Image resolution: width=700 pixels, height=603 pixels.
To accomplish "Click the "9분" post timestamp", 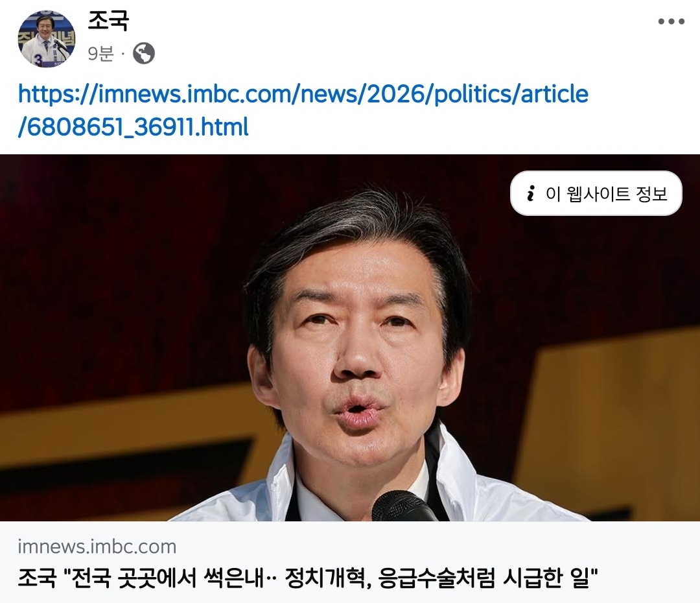I will coord(101,54).
